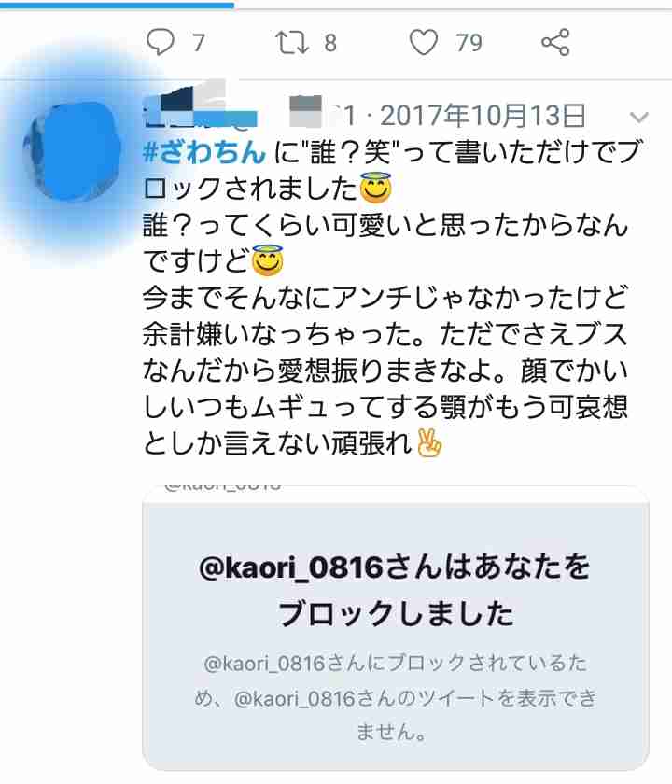Click the victory hand emoji
Screen dimensions: 672x784
pos(429,443)
